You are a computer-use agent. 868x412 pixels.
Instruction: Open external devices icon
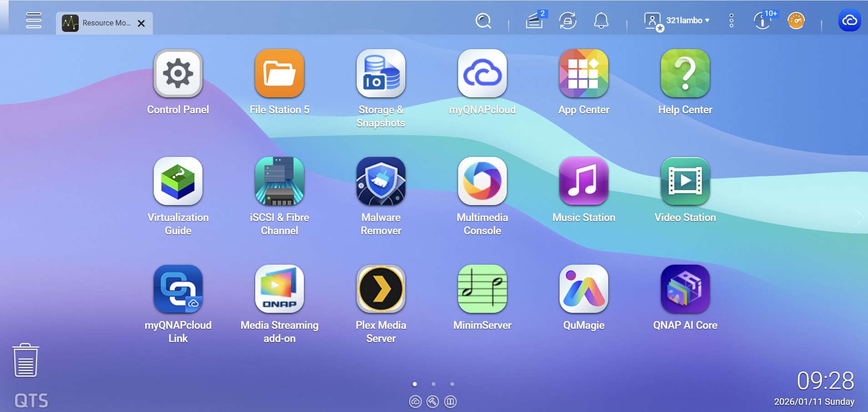point(568,21)
